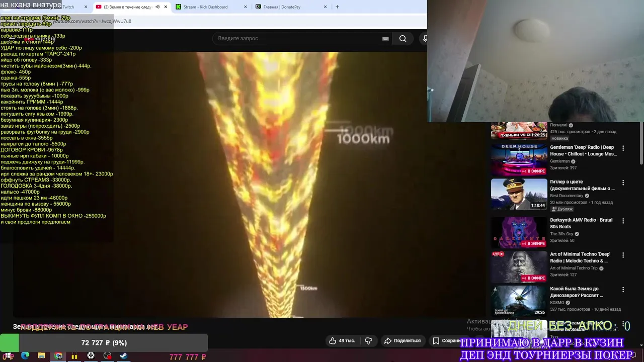
Task: Launch Microsoft Edge from taskbar
Action: coord(25,356)
